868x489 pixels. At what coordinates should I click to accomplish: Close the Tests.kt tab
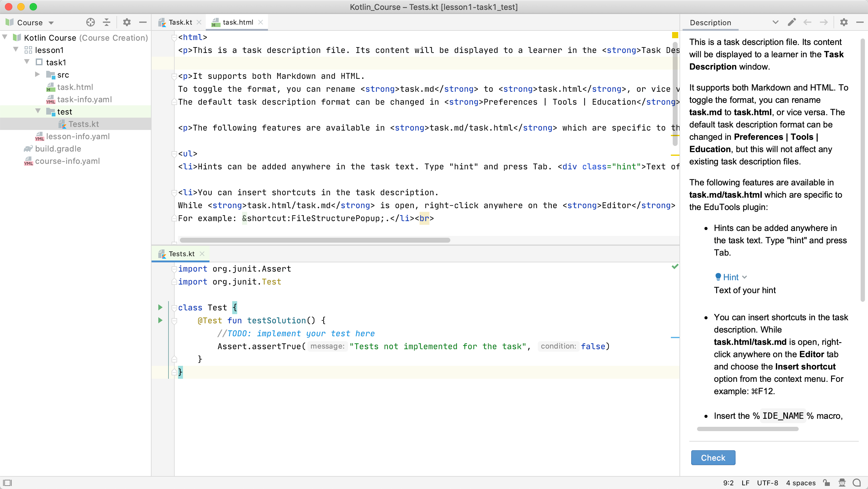click(202, 254)
